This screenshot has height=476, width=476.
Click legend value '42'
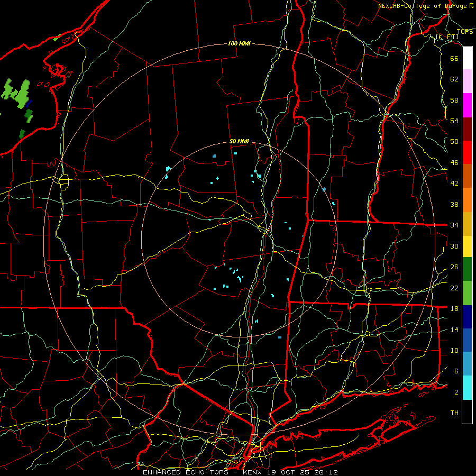pos(454,184)
